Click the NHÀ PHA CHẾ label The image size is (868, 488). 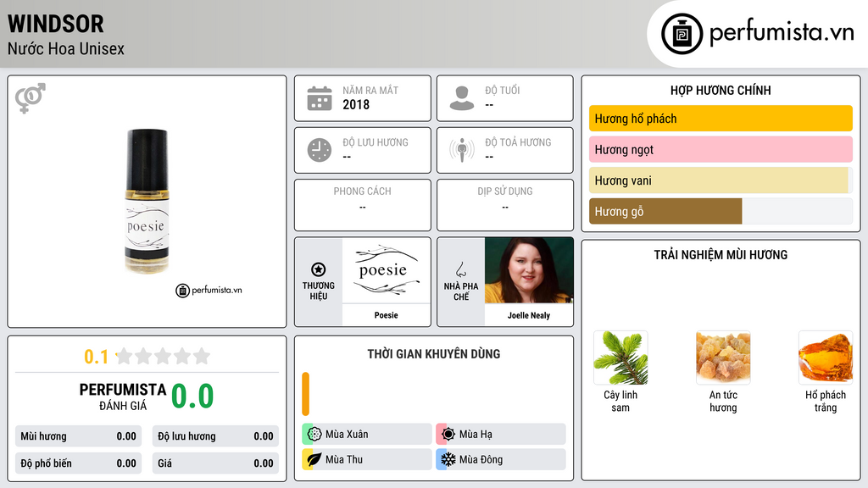460,291
